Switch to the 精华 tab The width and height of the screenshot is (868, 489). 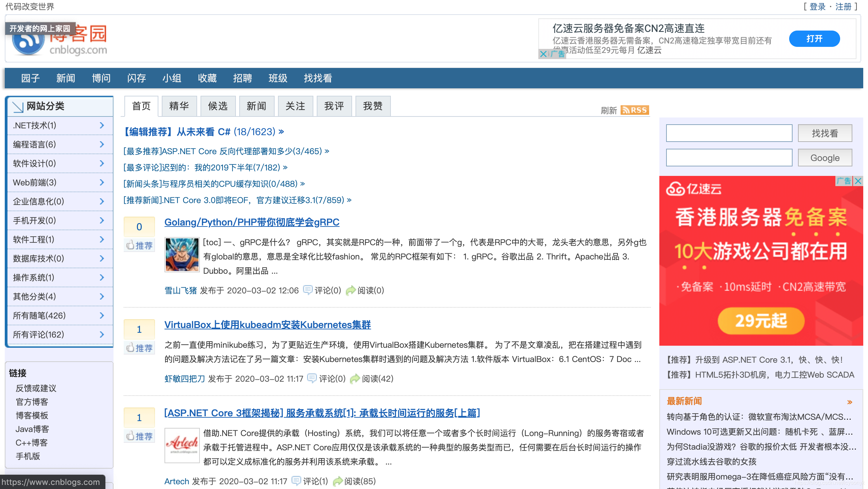click(x=179, y=106)
